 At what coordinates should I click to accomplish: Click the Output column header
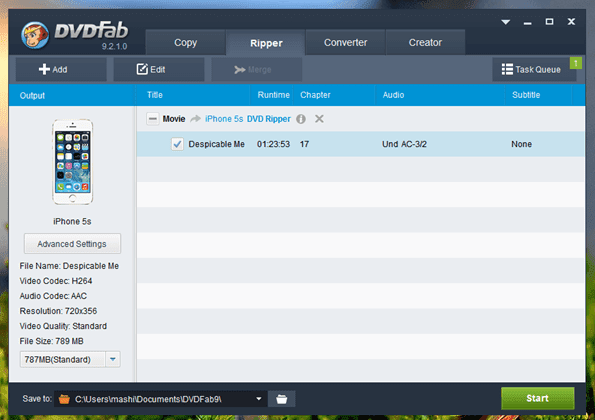[x=32, y=95]
